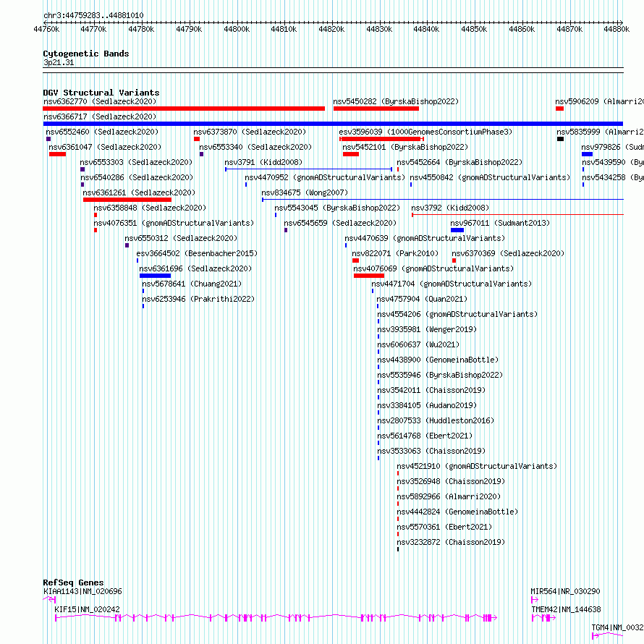The height and width of the screenshot is (644, 644).
Task: Click nsv6553303 (Sedlazeck2020) label
Action: tap(136, 162)
